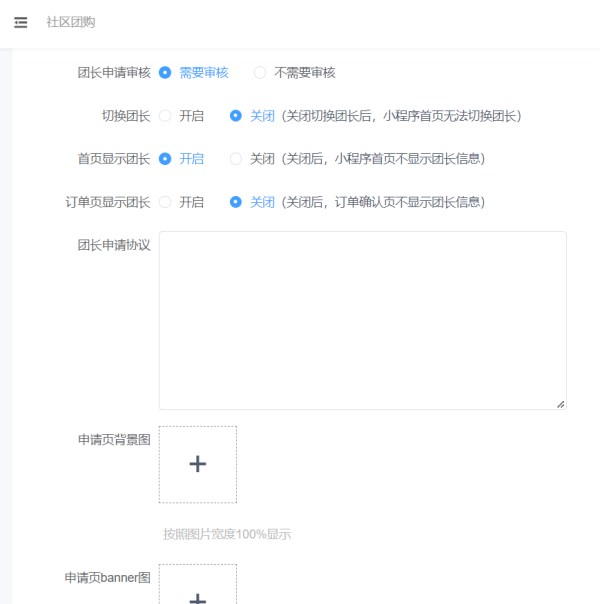Collapse the sidebar with the menu fold icon
600x604 pixels.
21,22
